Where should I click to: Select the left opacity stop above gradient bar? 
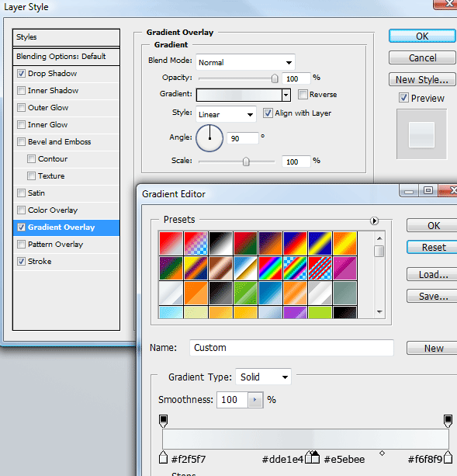(x=163, y=421)
